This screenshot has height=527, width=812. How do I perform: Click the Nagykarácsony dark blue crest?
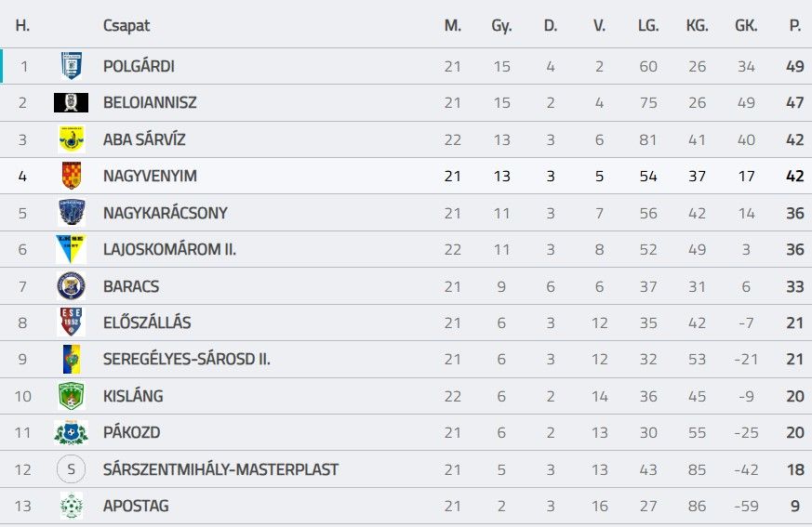[x=72, y=212]
